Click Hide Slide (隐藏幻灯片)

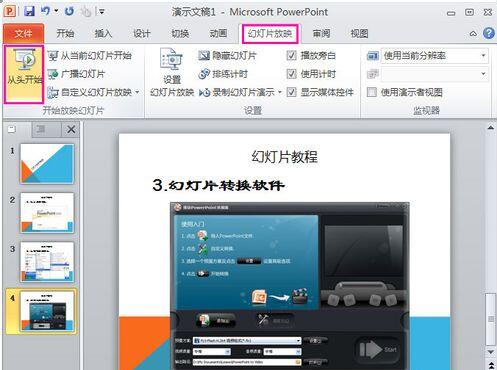[x=227, y=55]
